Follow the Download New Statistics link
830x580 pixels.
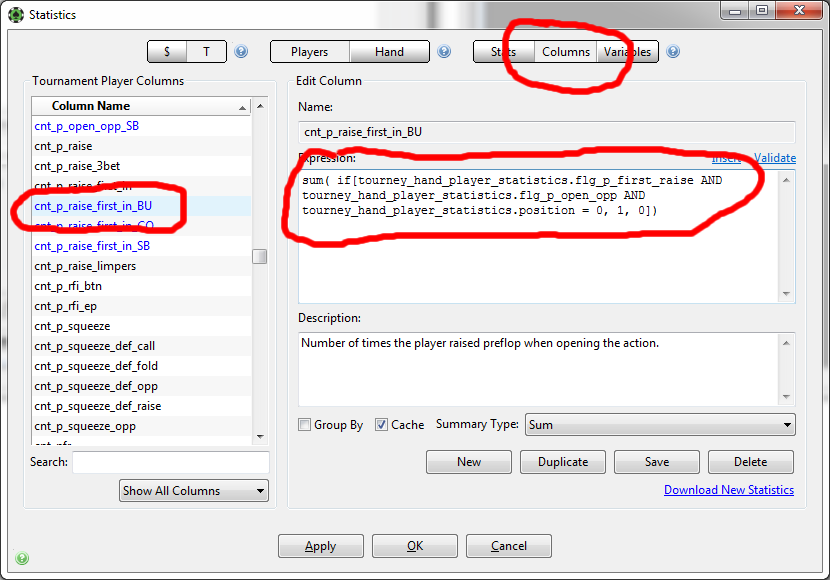pos(729,490)
